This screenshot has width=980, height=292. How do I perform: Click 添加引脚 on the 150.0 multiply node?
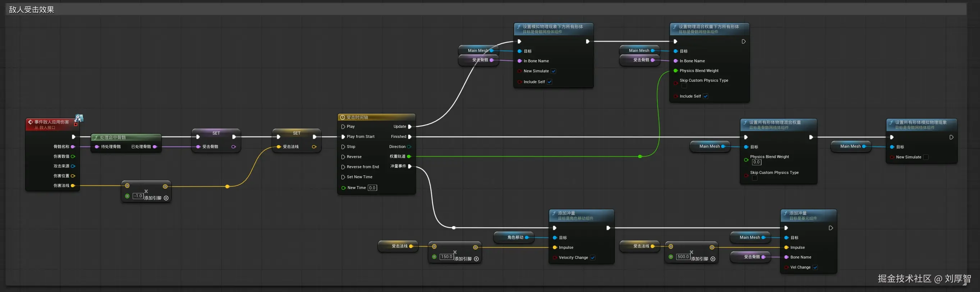[467, 259]
